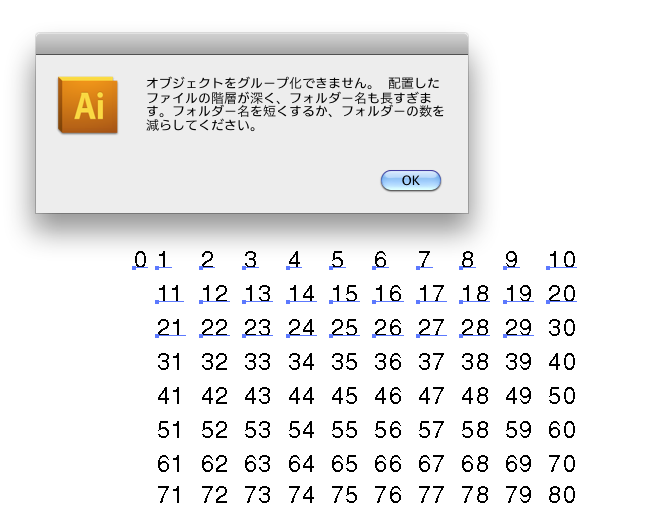650x514 pixels.
Task: Select the text object "2"
Action: pyautogui.click(x=207, y=260)
